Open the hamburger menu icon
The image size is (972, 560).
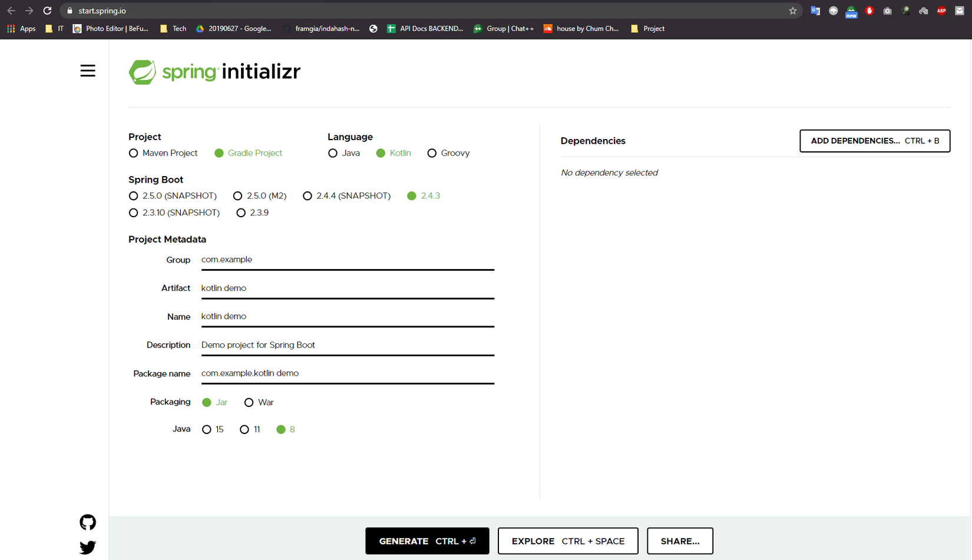(x=88, y=71)
